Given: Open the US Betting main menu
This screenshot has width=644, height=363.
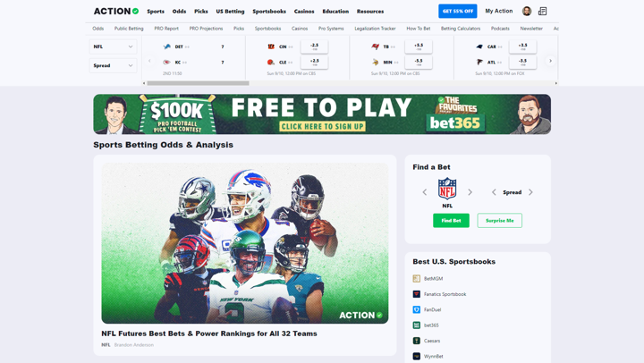Looking at the screenshot, I should pos(230,12).
